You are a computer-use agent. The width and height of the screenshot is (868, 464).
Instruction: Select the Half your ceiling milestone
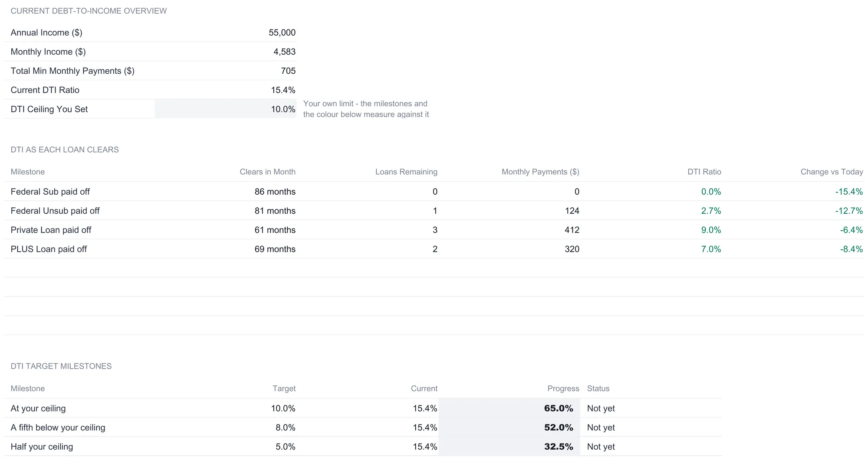(x=42, y=446)
